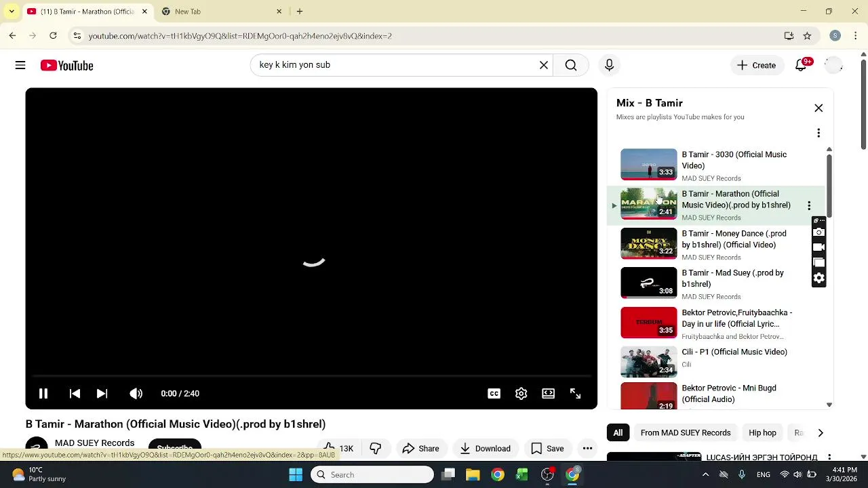Show more filter chips with arrow

[820, 432]
